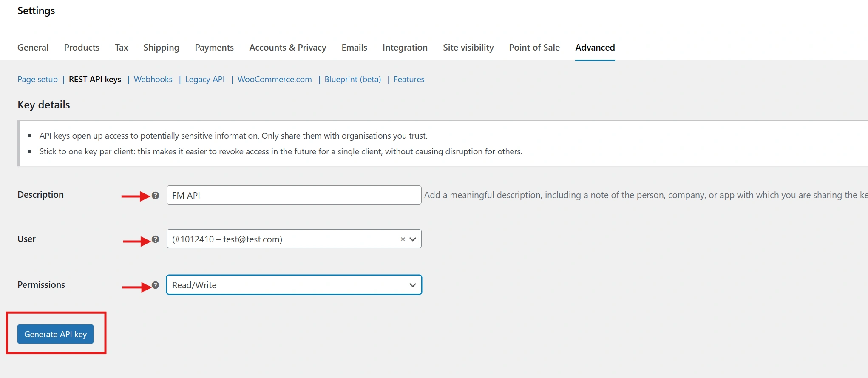Viewport: 868px width, 378px height.
Task: Open the Legacy API section link
Action: click(205, 80)
